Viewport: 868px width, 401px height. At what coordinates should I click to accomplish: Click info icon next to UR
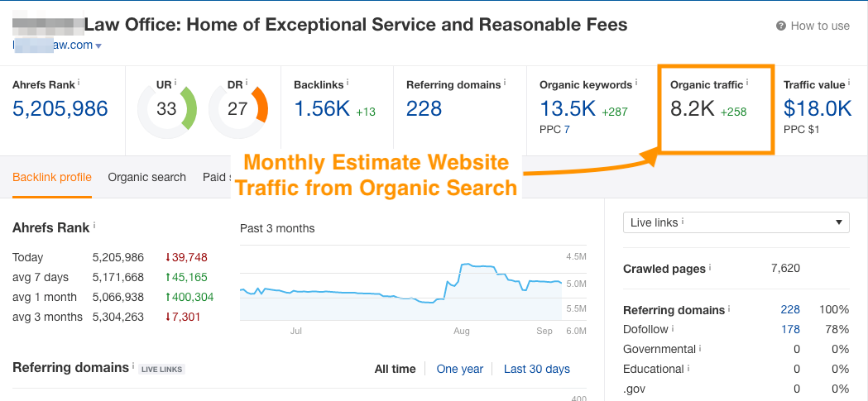click(175, 83)
